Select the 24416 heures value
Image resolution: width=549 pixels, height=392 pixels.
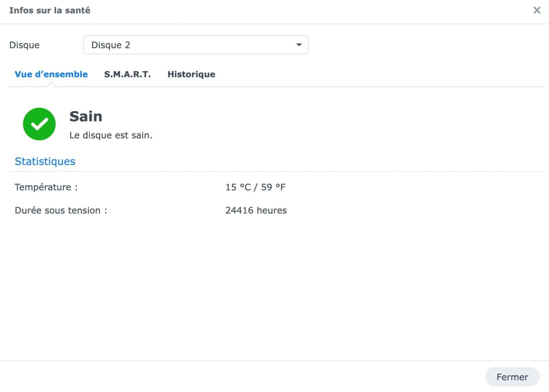tap(256, 211)
